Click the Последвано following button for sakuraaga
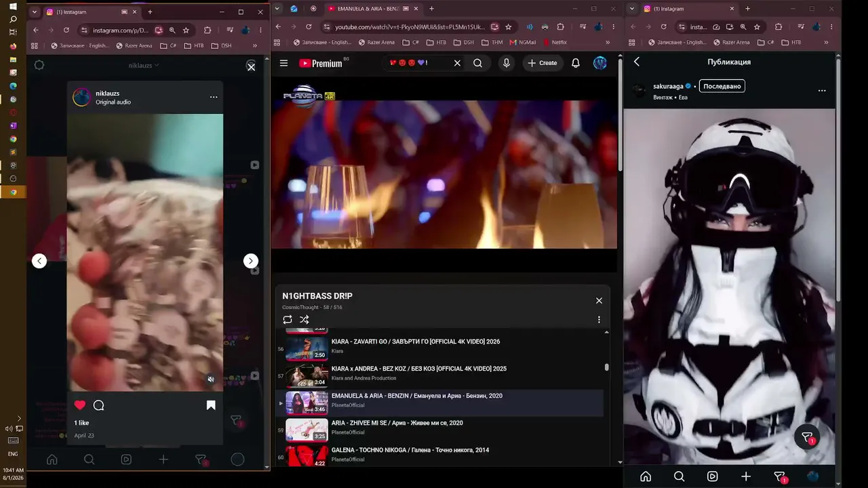Image resolution: width=868 pixels, height=488 pixels. click(x=722, y=86)
